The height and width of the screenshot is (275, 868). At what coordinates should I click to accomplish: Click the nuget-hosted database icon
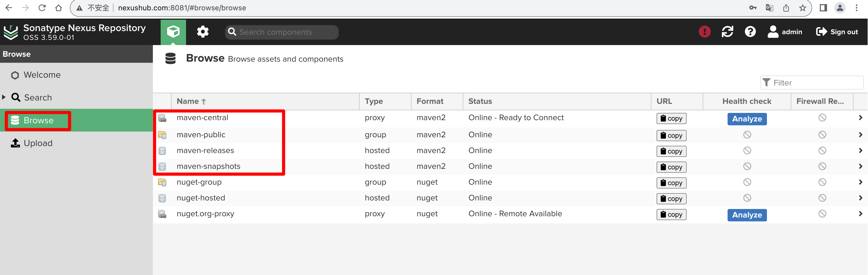[162, 198]
